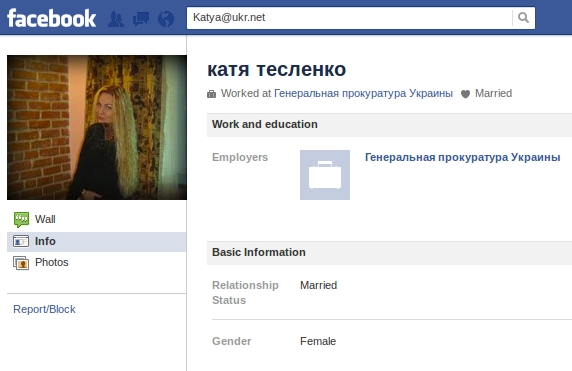Click the Facebook logo
The height and width of the screenshot is (371, 572).
[51, 18]
